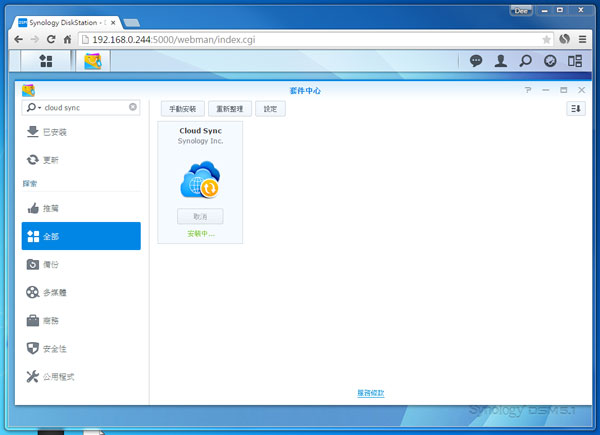Click the 手動安裝 manual install button

(183, 108)
